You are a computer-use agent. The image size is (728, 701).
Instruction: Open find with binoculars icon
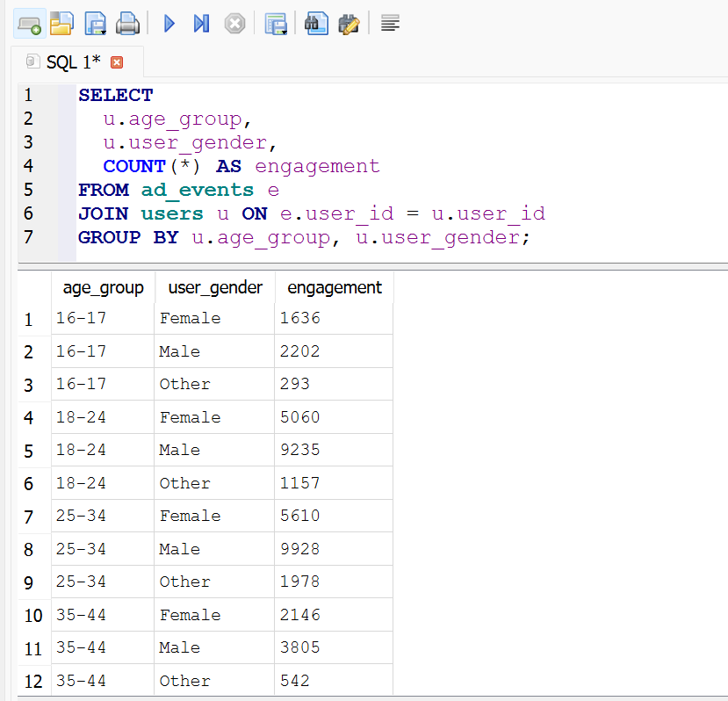tap(316, 24)
